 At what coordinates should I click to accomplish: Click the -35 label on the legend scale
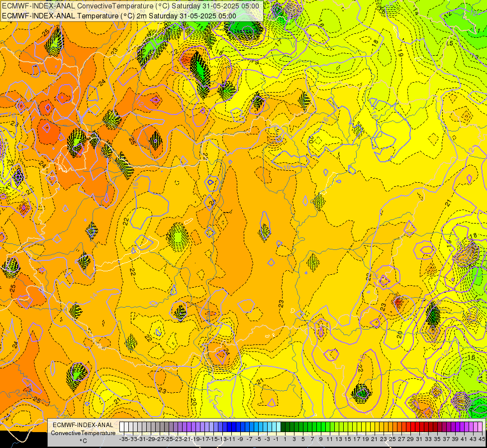click(124, 440)
